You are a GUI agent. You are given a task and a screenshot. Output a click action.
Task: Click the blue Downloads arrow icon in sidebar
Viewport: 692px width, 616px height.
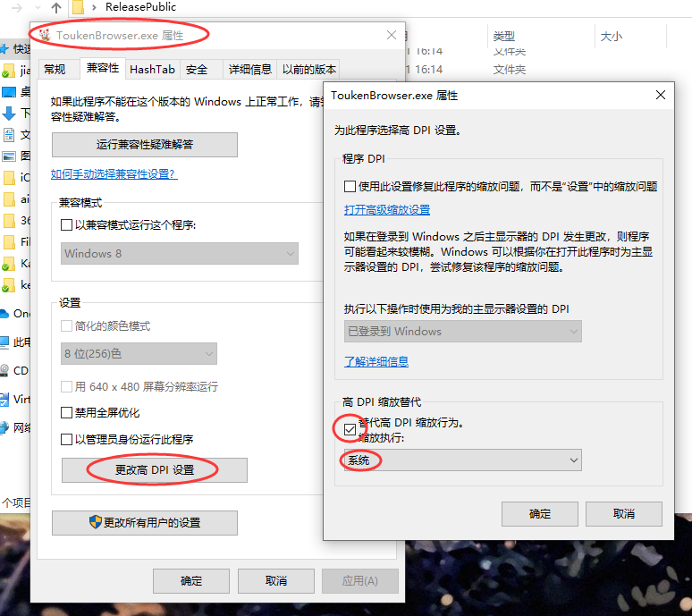tap(9, 114)
